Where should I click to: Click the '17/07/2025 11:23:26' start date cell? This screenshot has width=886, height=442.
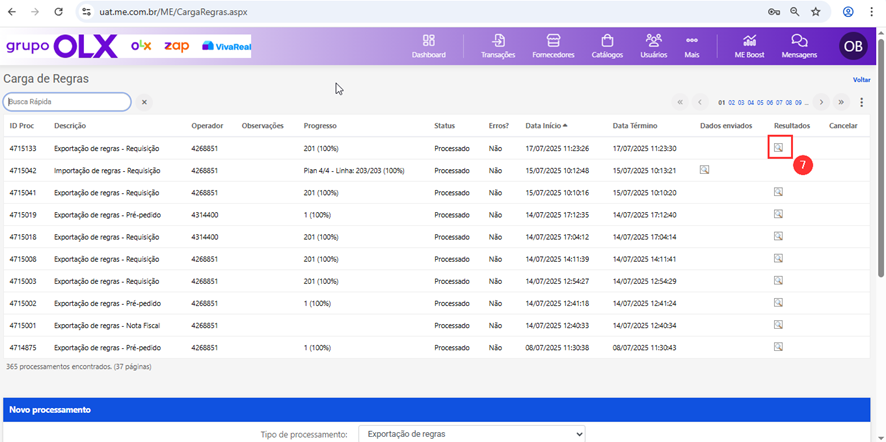[557, 148]
